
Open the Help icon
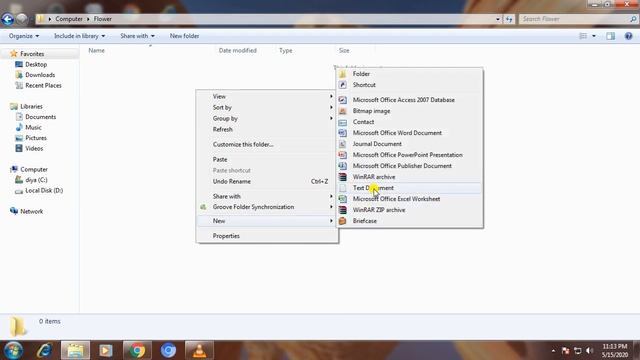(x=629, y=36)
